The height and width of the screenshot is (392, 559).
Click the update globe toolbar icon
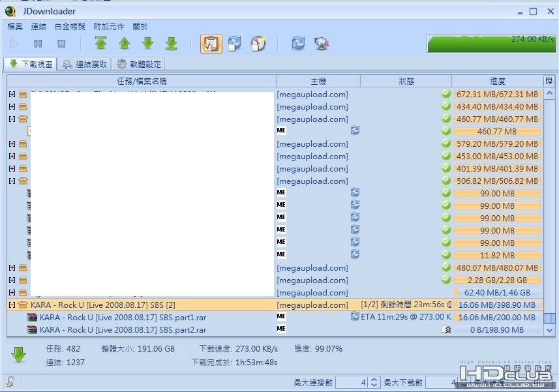[x=322, y=44]
